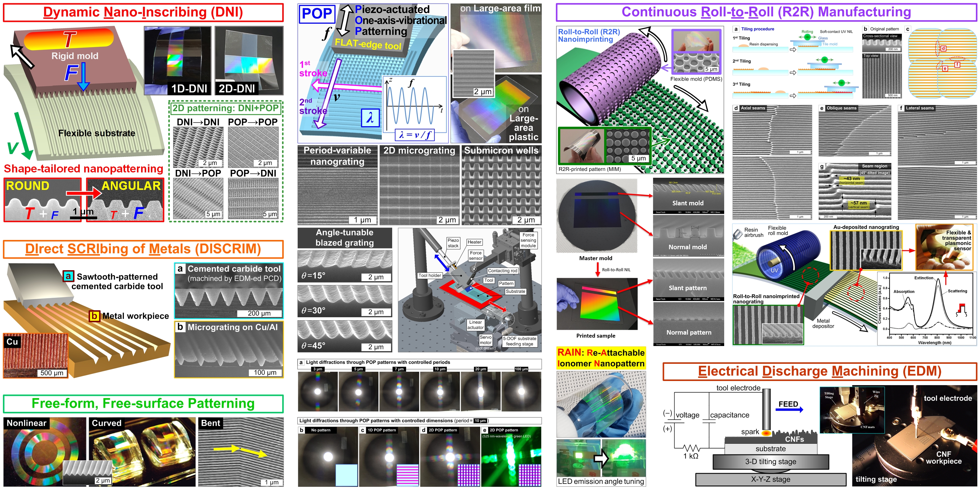Select the θ=30° blazed grating image
The width and height of the screenshot is (980, 490).
pyautogui.click(x=345, y=301)
